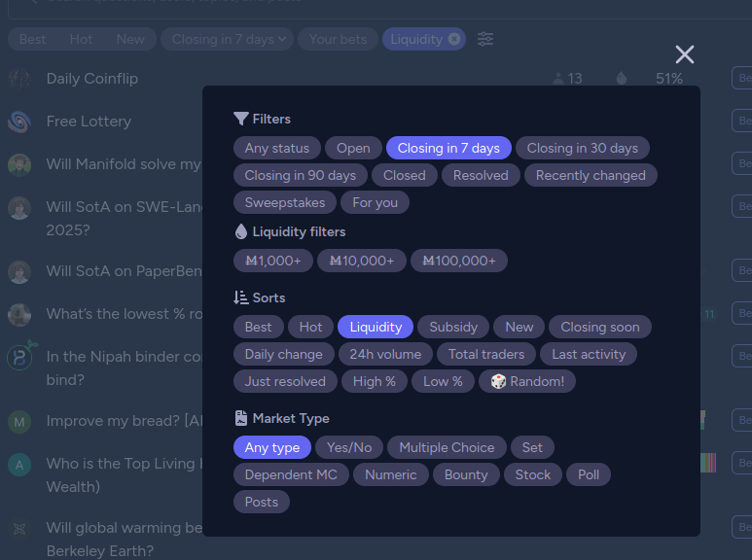Select Yes/No market type
752x560 pixels.
point(349,448)
